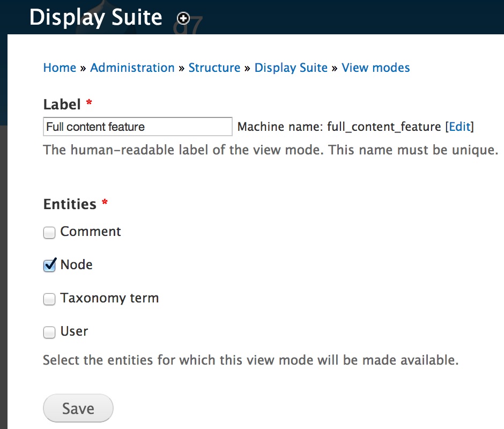The height and width of the screenshot is (429, 504).
Task: Open the Administration breadcrumb link
Action: pos(132,68)
